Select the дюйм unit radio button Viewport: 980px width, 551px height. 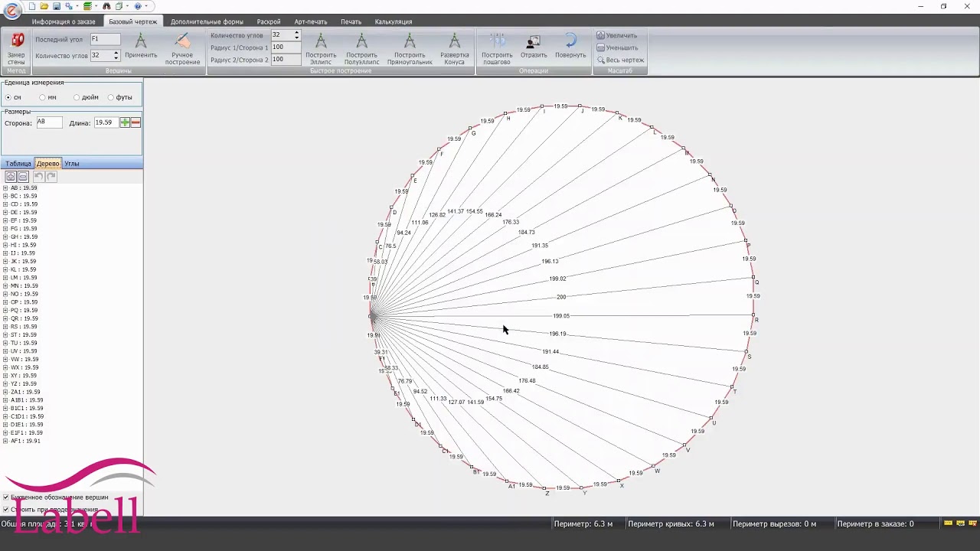point(77,97)
